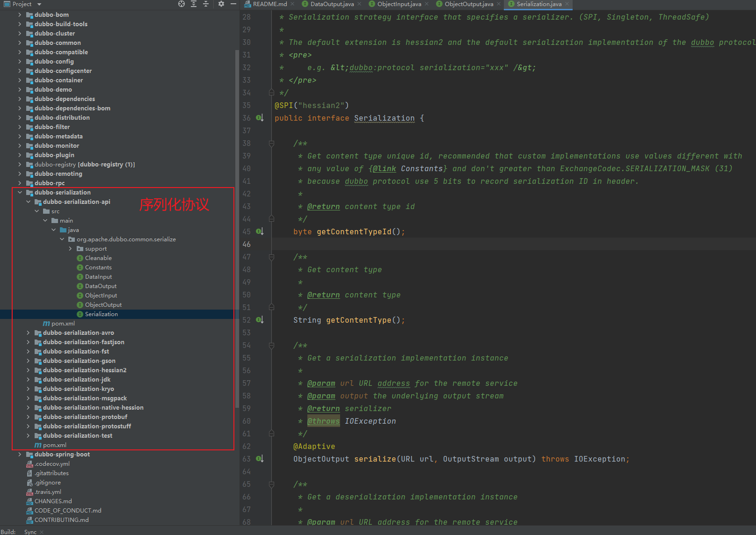Select the org.apache.dubbo.common.serialize package
Viewport: 756px width, 535px height.
point(126,239)
